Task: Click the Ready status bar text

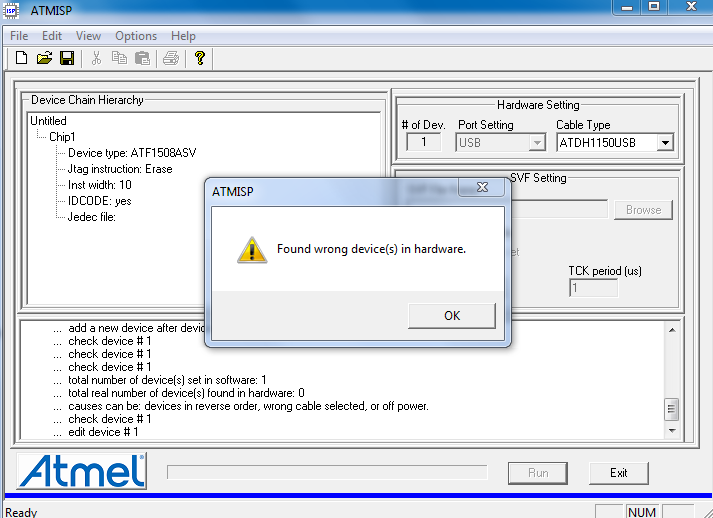Action: point(21,512)
